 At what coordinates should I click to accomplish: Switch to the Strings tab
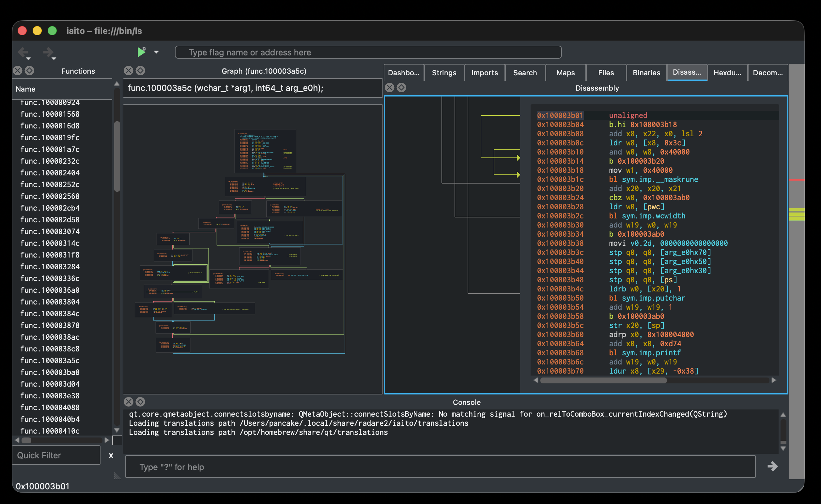coord(444,73)
